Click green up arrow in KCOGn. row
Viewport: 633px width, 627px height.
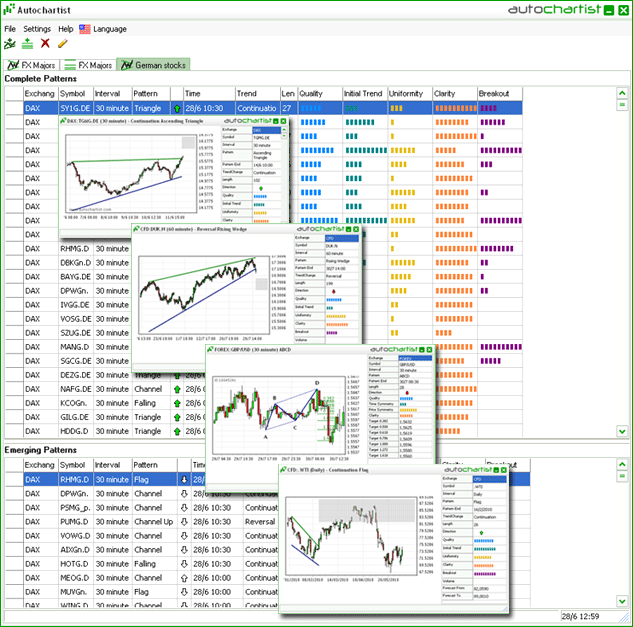177,403
